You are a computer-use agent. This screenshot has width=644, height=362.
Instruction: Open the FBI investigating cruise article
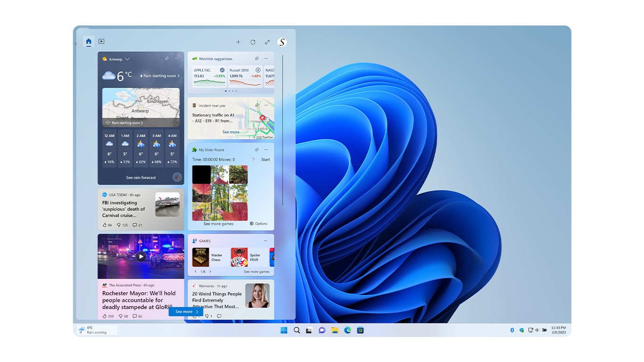coord(124,209)
